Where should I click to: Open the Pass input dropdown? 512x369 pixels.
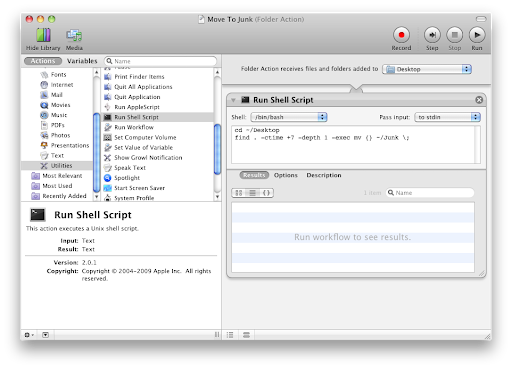pyautogui.click(x=447, y=117)
